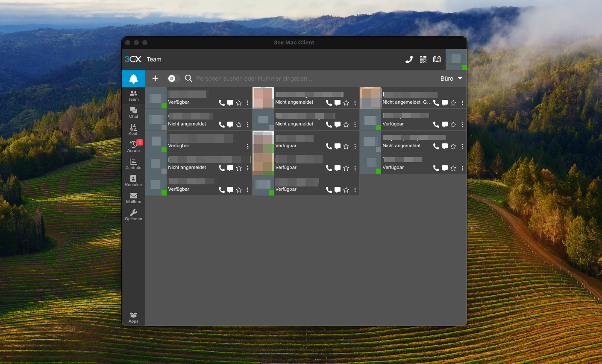View Anrufe call history
Screen dimensions: 602x364
tap(133, 146)
